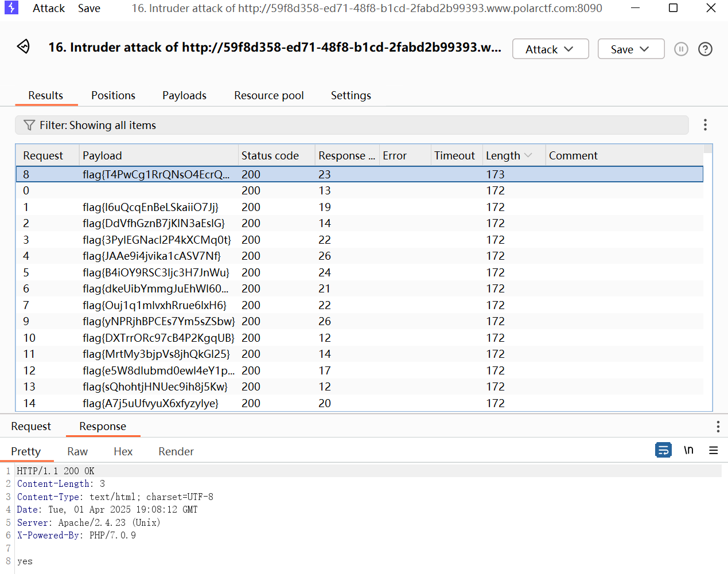
Task: Click the filter funnel icon
Action: (29, 125)
